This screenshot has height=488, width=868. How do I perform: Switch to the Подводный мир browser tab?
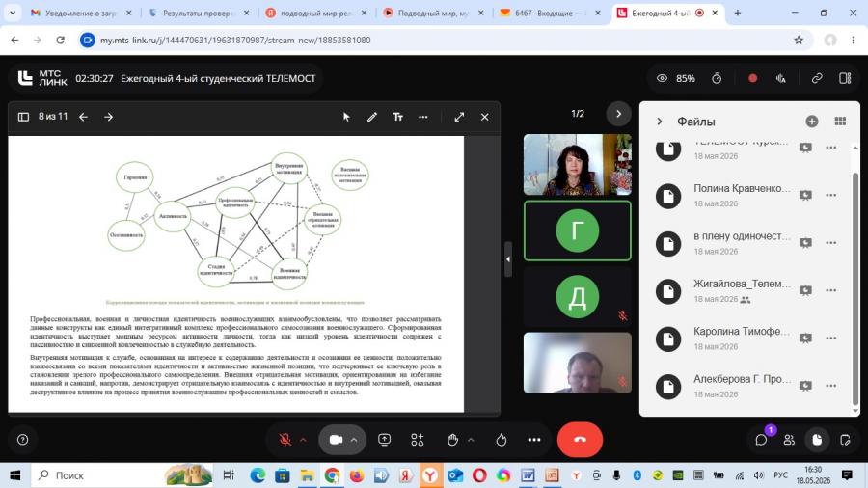click(x=433, y=13)
